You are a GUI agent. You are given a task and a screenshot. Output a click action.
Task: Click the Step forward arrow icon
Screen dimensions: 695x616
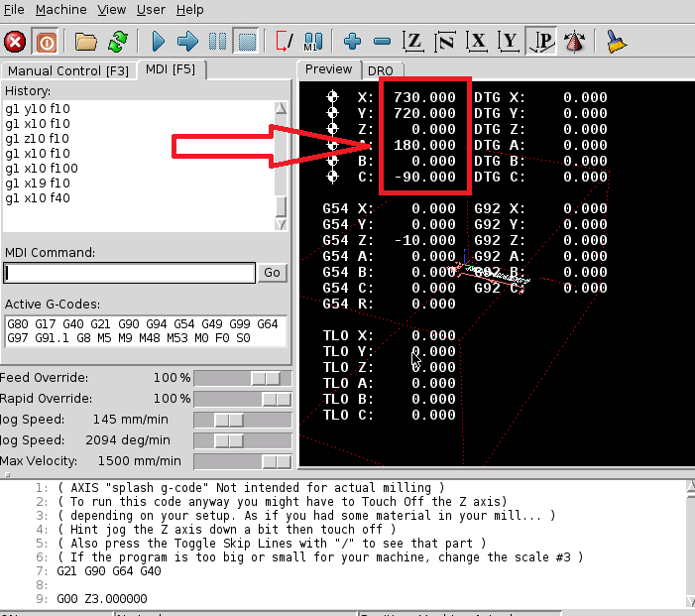[x=187, y=42]
